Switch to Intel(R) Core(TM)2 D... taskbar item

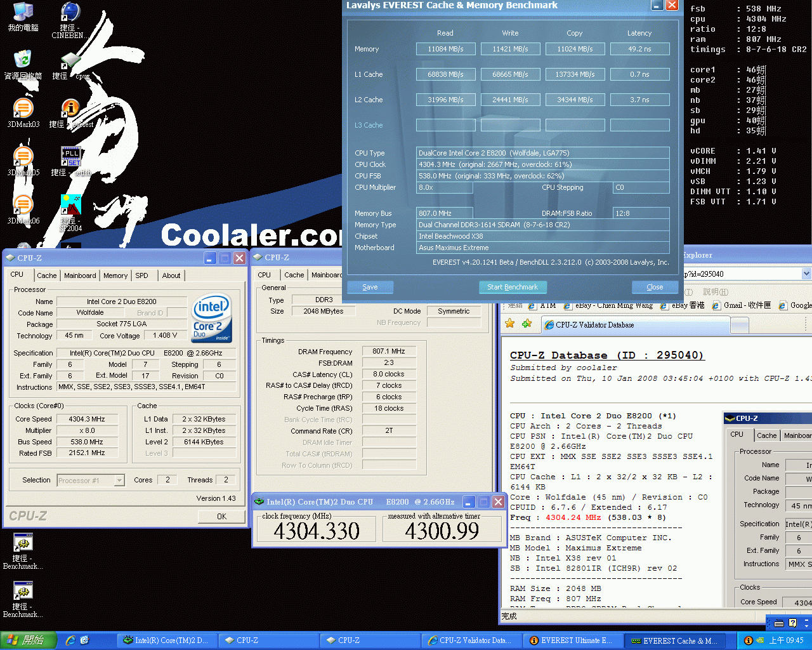coord(167,640)
